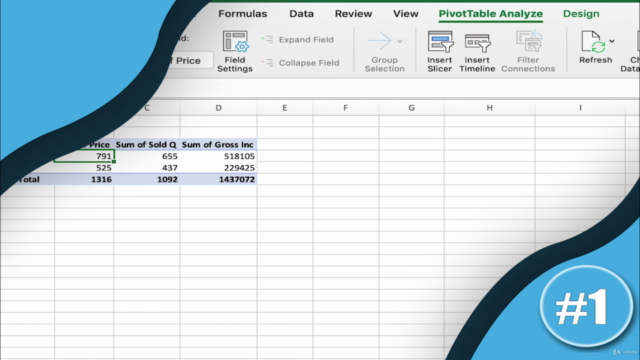Select the cell with value 229425
Viewport: 640px width, 360px height.
point(218,168)
